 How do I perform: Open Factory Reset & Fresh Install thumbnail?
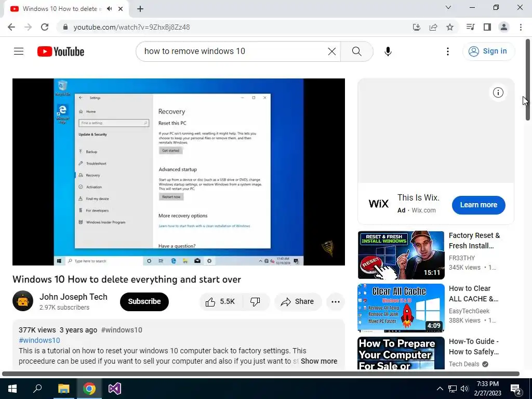coord(401,255)
